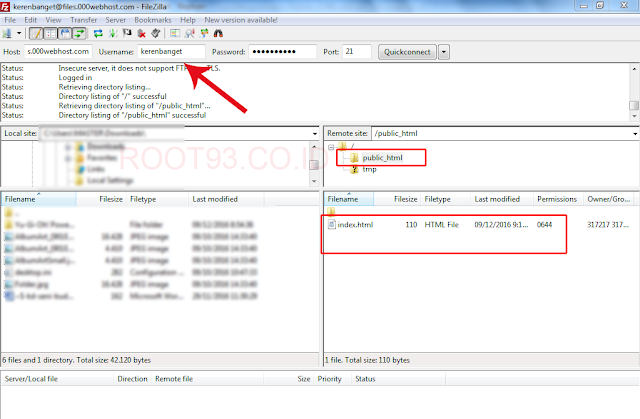Toggle directory comparison magnifier icon

190,33
